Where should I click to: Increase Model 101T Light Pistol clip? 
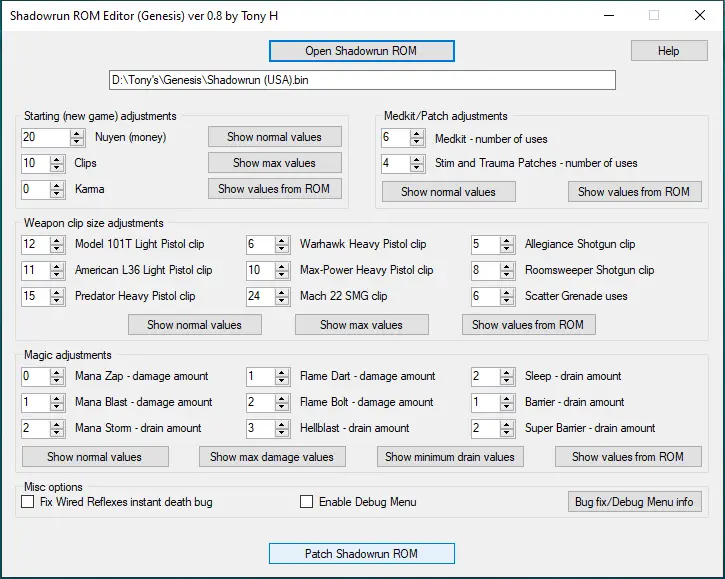(57, 240)
